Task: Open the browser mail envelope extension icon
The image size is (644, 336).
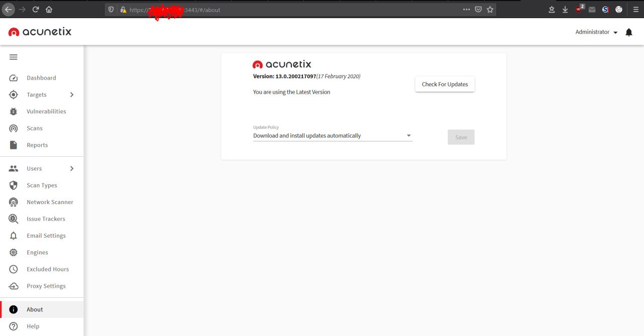Action: coord(592,10)
